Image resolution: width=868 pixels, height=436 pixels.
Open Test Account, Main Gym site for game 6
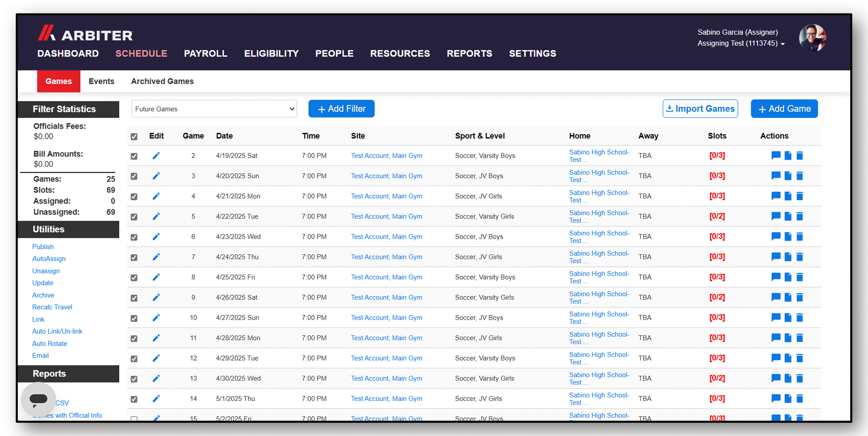(x=387, y=237)
